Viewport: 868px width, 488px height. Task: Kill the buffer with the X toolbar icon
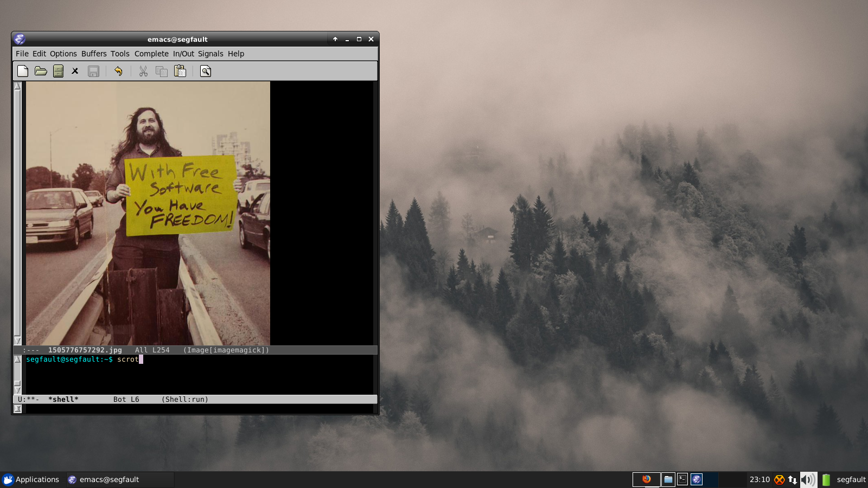pyautogui.click(x=75, y=71)
